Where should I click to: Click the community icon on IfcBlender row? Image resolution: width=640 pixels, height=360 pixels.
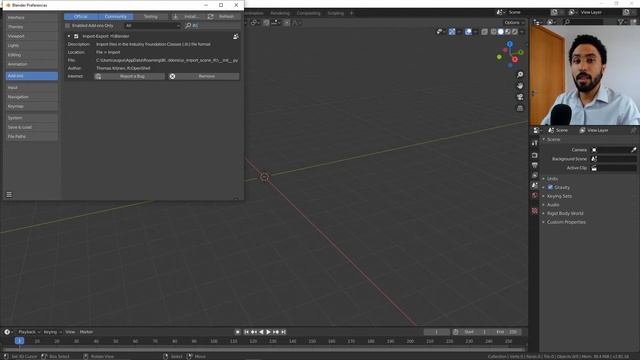pos(236,36)
